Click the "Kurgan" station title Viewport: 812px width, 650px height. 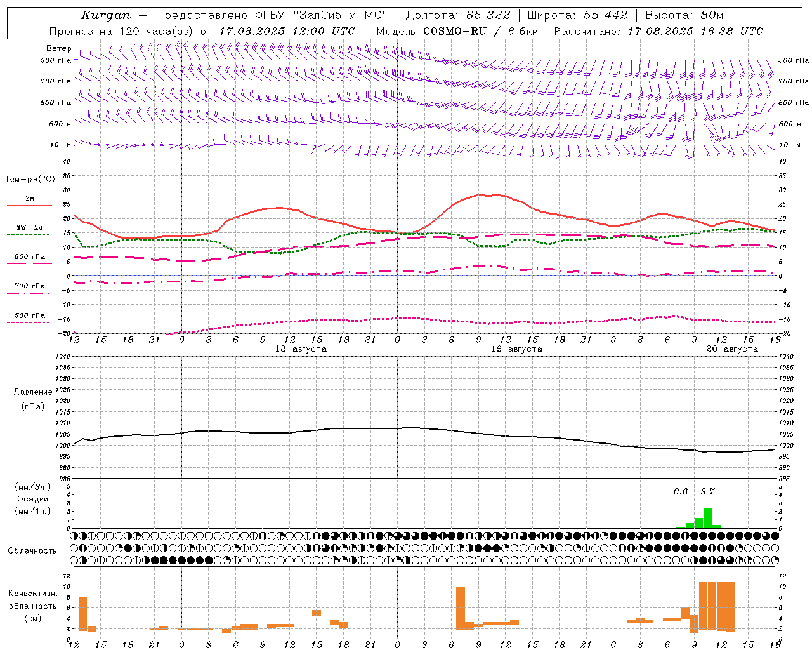(x=106, y=15)
